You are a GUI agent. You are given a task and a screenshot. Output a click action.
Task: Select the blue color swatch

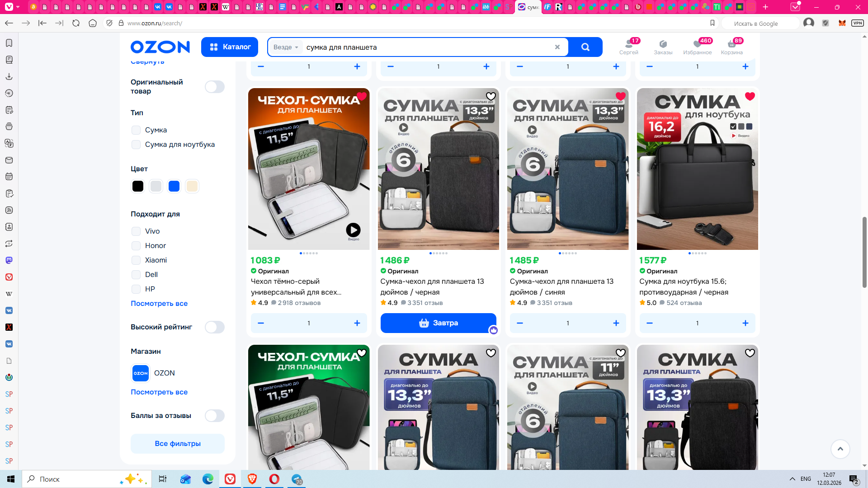[174, 186]
